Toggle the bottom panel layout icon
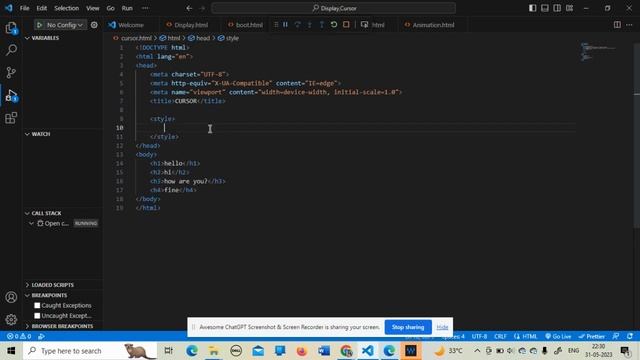 (544, 8)
